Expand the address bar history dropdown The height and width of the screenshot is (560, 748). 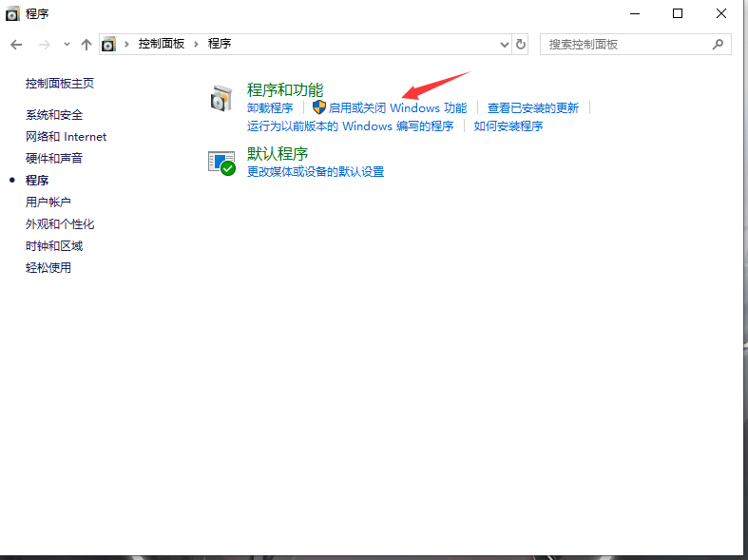click(505, 44)
